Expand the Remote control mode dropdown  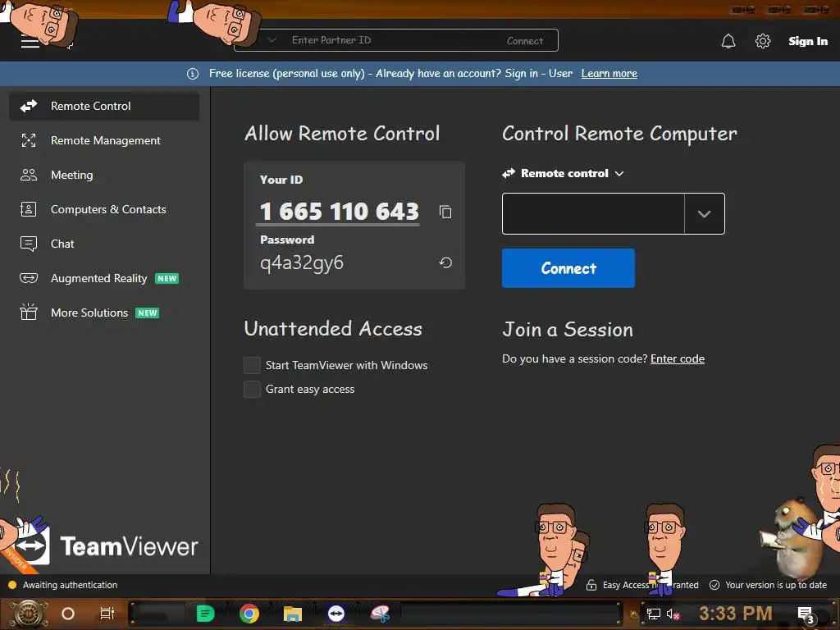[x=563, y=174]
